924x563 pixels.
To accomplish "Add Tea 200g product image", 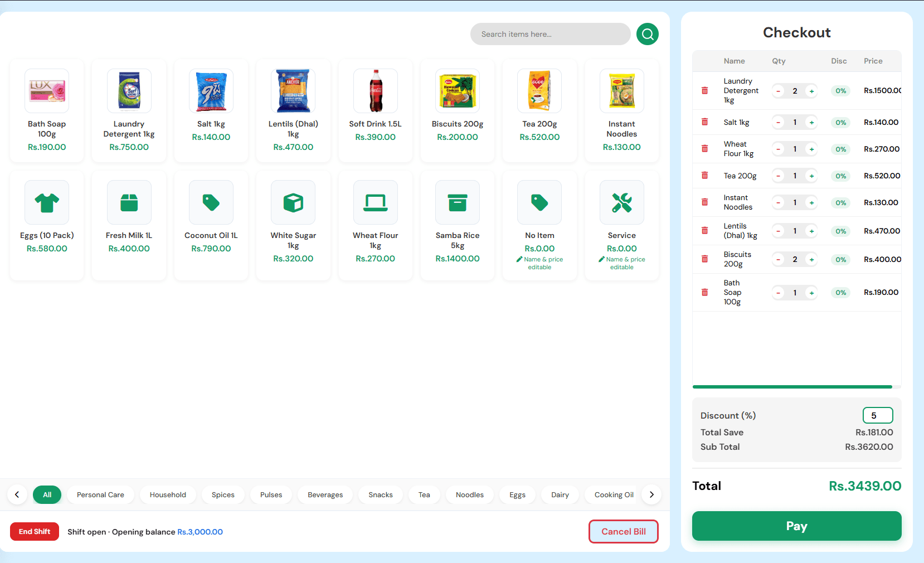I will pyautogui.click(x=539, y=91).
